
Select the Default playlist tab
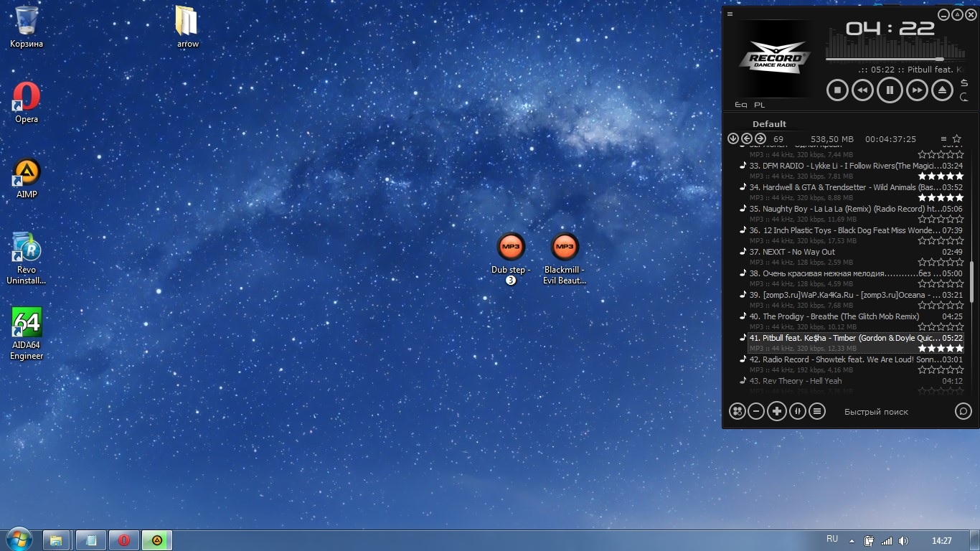coord(769,123)
